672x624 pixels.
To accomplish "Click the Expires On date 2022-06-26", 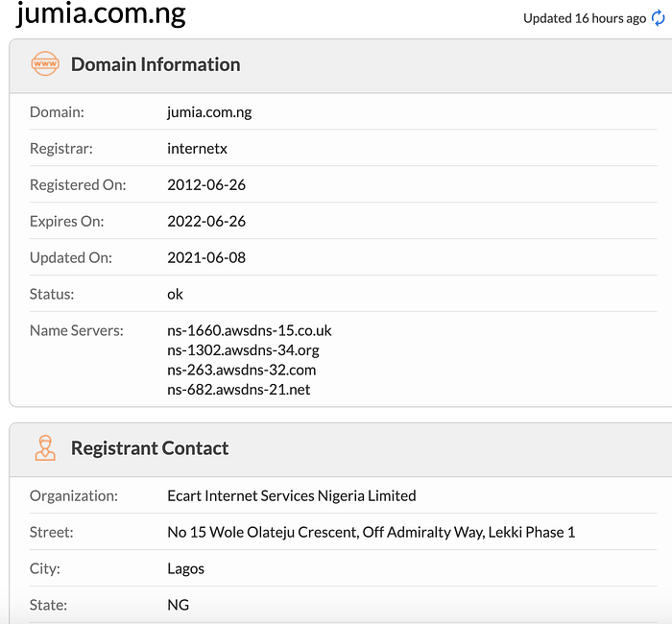I will (x=206, y=221).
